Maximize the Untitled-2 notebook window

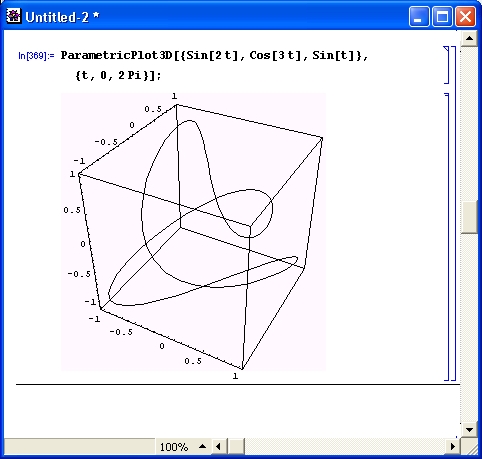coord(442,17)
